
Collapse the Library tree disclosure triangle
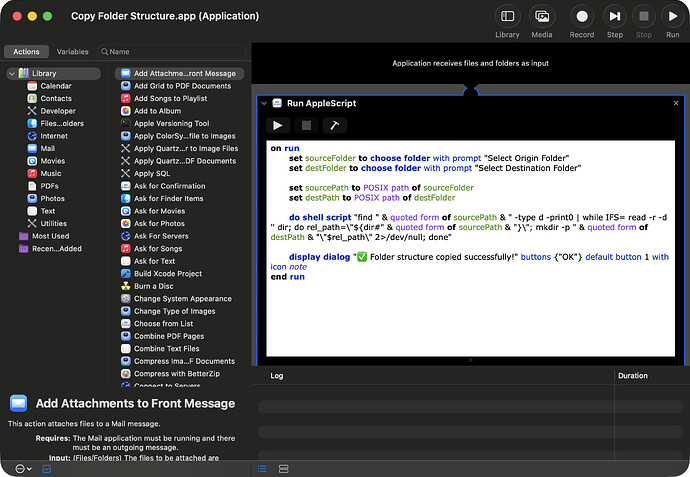click(12, 73)
